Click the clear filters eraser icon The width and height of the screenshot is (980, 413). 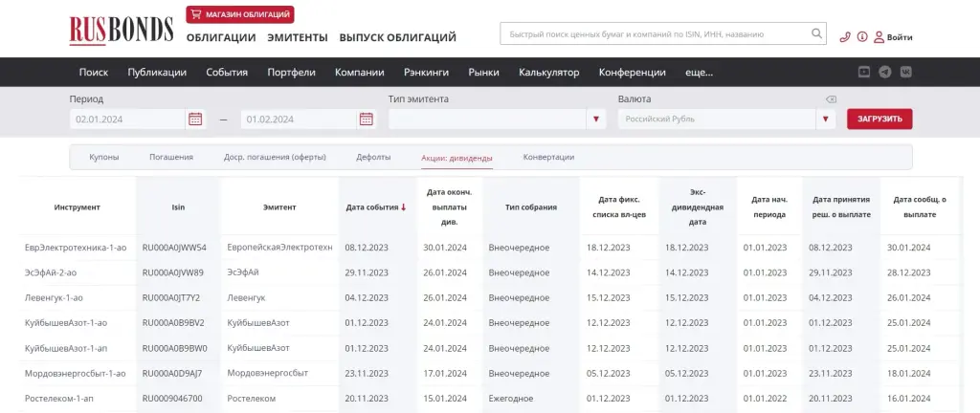[831, 99]
